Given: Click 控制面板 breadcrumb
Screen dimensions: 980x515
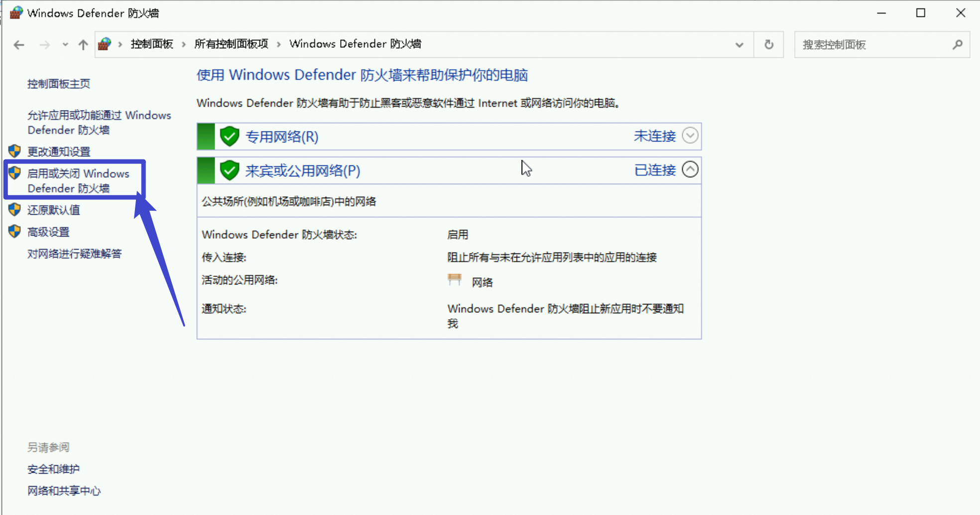Looking at the screenshot, I should pyautogui.click(x=152, y=44).
